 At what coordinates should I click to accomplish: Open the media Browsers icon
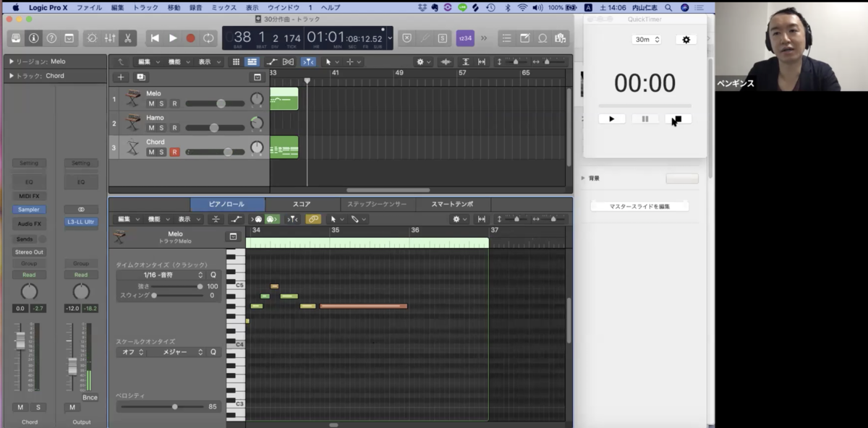pos(561,38)
